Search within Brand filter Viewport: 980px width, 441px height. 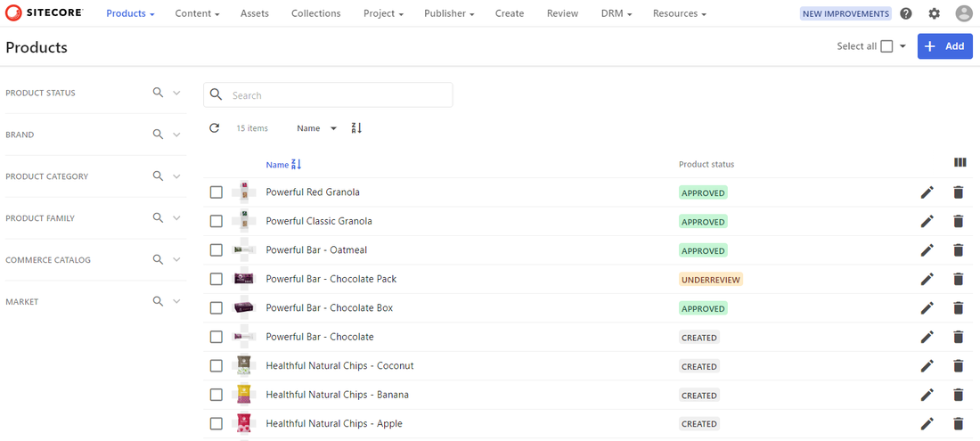click(x=158, y=135)
